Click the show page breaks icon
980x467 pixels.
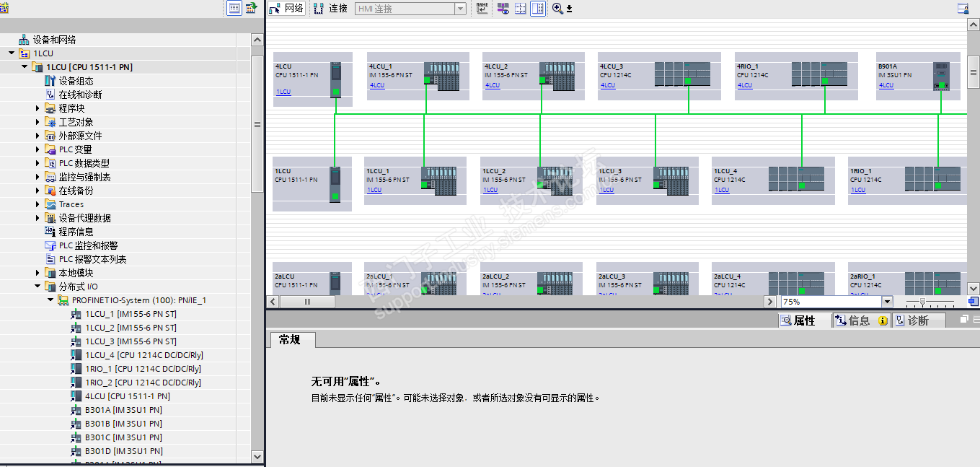point(520,8)
